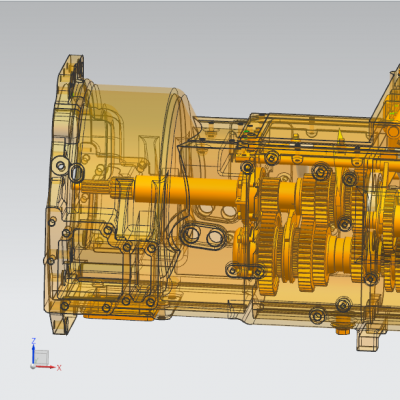400x400 pixels.
Task: Select the drain plug under the gearbox
Action: click(x=342, y=328)
